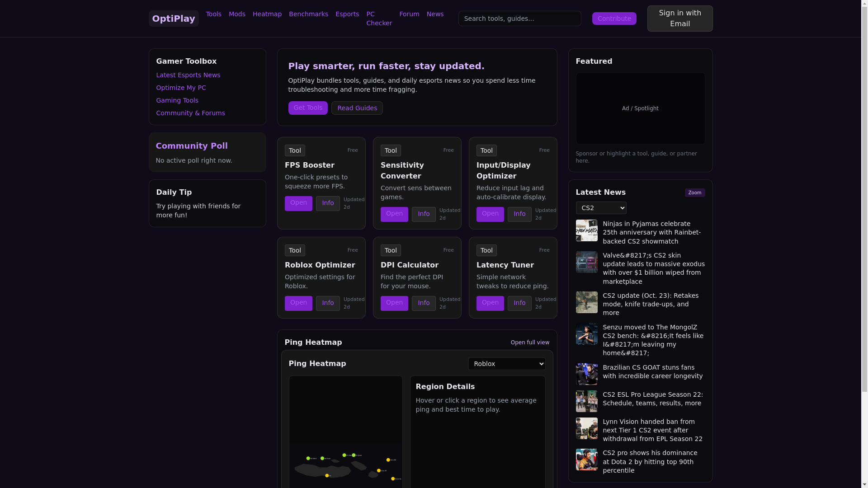The height and width of the screenshot is (488, 868).
Task: Show Info for FPS Booster
Action: 328,203
